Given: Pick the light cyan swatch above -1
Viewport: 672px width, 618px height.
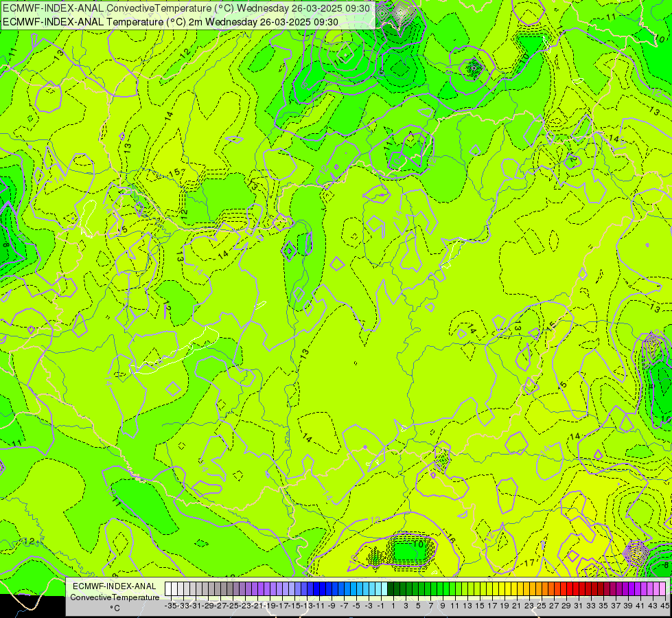Looking at the screenshot, I should 378,588.
